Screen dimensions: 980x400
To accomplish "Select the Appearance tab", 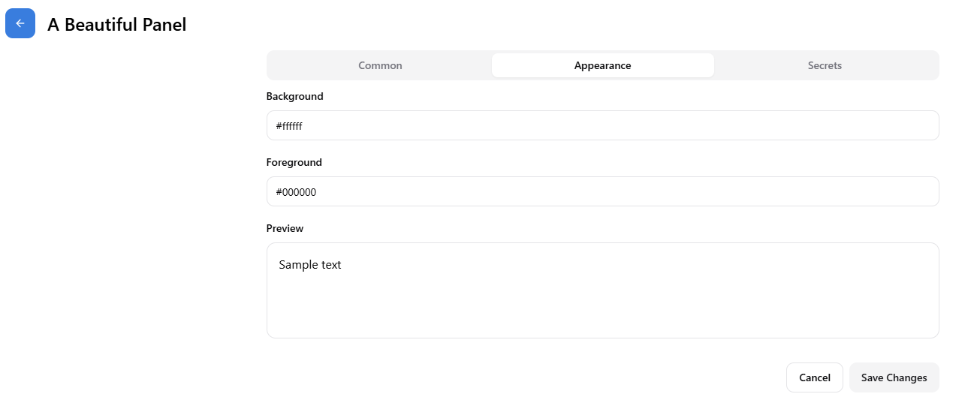I will point(602,65).
